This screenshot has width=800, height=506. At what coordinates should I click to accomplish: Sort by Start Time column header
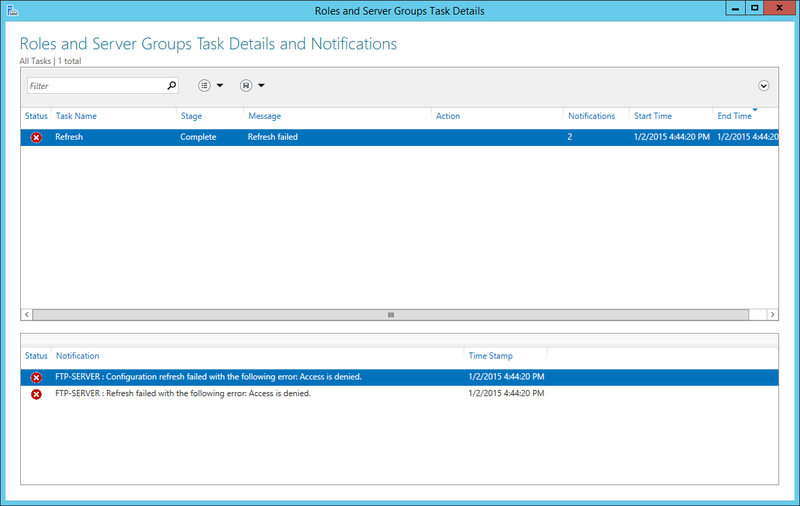pos(653,116)
